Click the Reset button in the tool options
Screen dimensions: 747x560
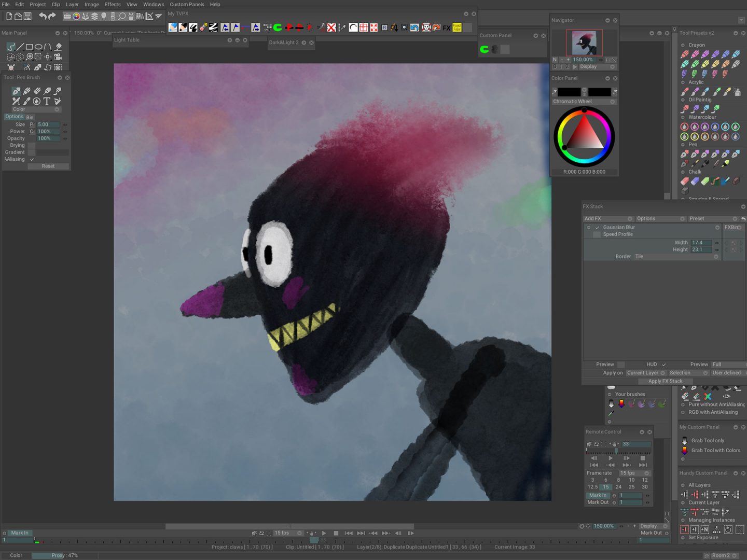click(48, 166)
